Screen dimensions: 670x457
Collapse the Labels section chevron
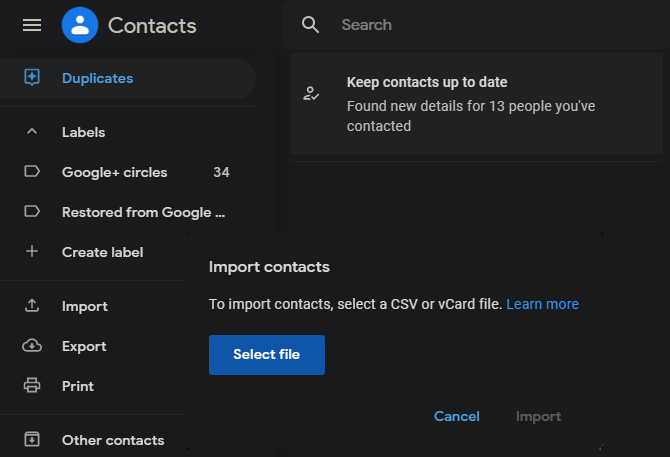coord(32,132)
